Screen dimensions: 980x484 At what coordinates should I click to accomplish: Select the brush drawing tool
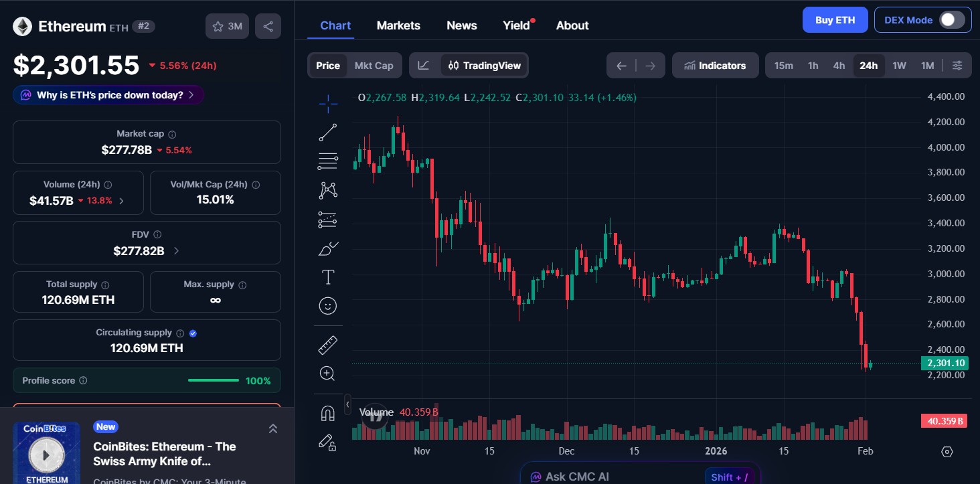(x=327, y=248)
